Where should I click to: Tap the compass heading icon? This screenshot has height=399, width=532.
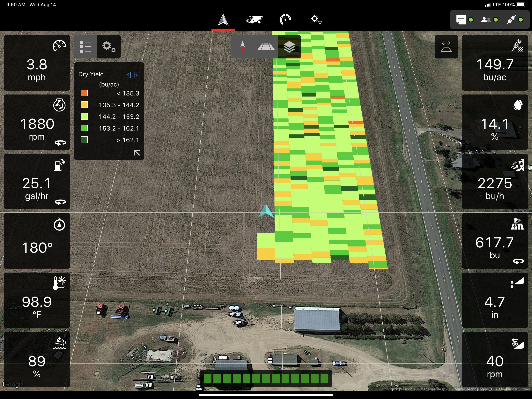59,224
